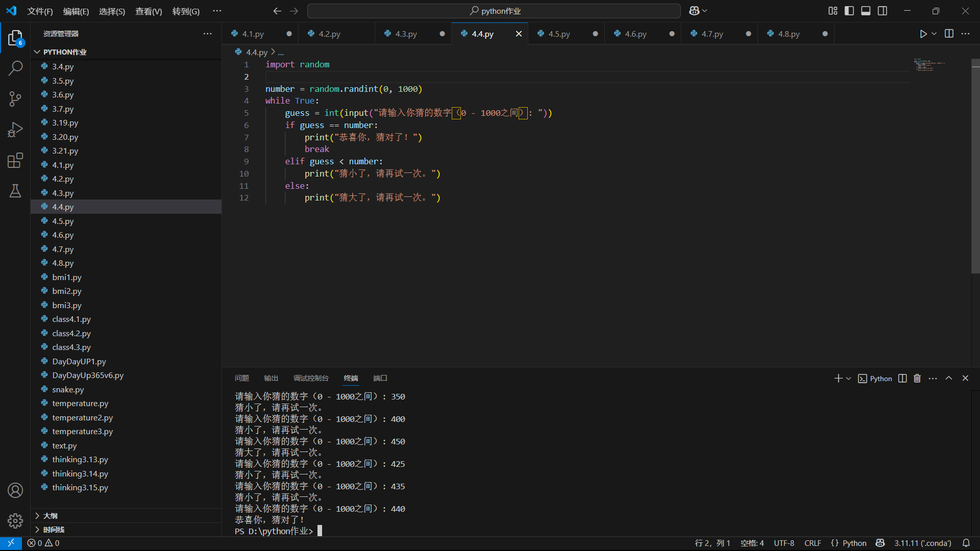Open the new terminal launch profile dropdown
The width and height of the screenshot is (980, 551).
(x=849, y=379)
